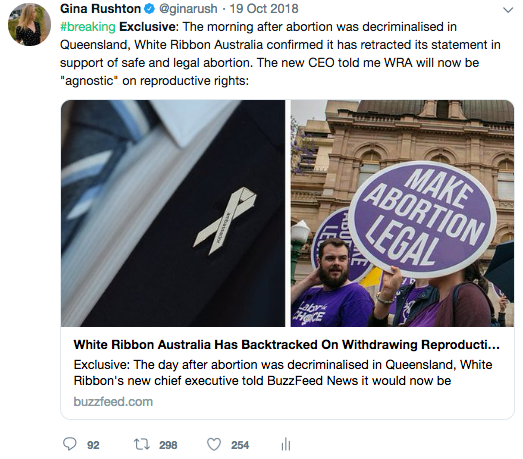This screenshot has width=523, height=459.
Task: View the 92 replies count
Action: pos(93,445)
